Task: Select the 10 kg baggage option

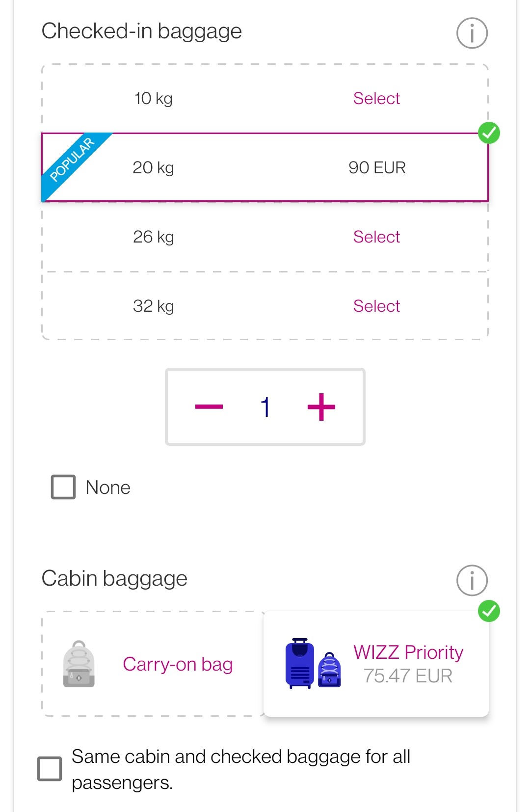Action: (265, 99)
